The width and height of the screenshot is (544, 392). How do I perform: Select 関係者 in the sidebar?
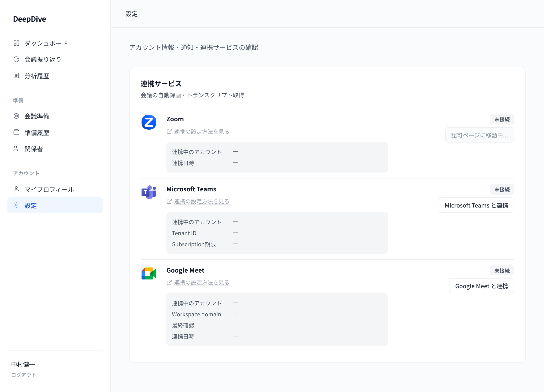(x=55, y=149)
